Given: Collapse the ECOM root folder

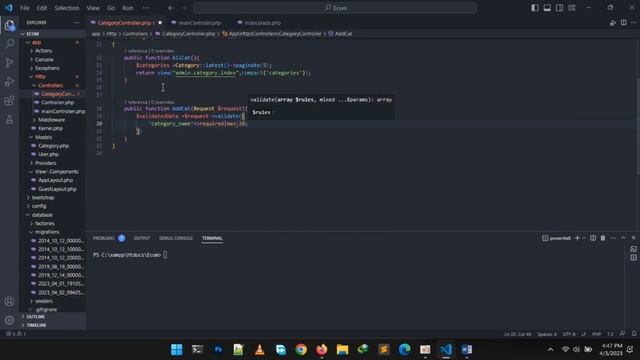Looking at the screenshot, I should tap(33, 34).
